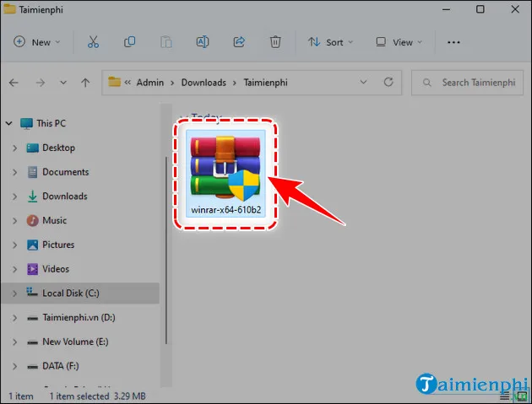
Task: Expand the Music tree node
Action: [x=14, y=221]
